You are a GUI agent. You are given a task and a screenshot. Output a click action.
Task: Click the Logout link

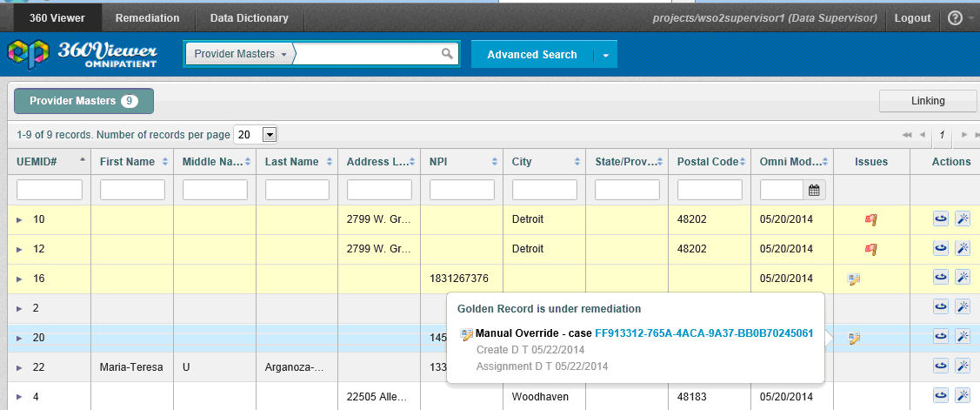tap(912, 17)
